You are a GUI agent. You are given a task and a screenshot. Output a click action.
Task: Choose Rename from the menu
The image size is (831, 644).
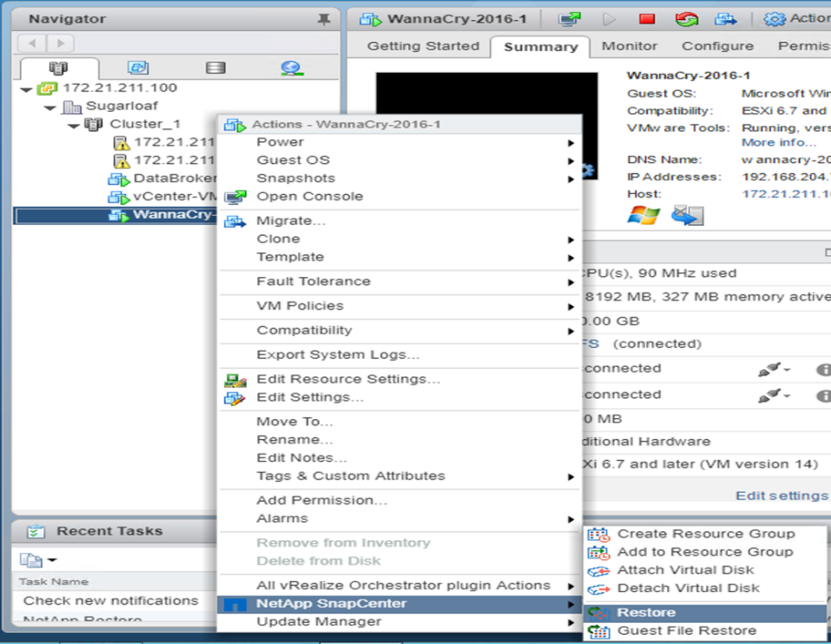(x=400, y=440)
